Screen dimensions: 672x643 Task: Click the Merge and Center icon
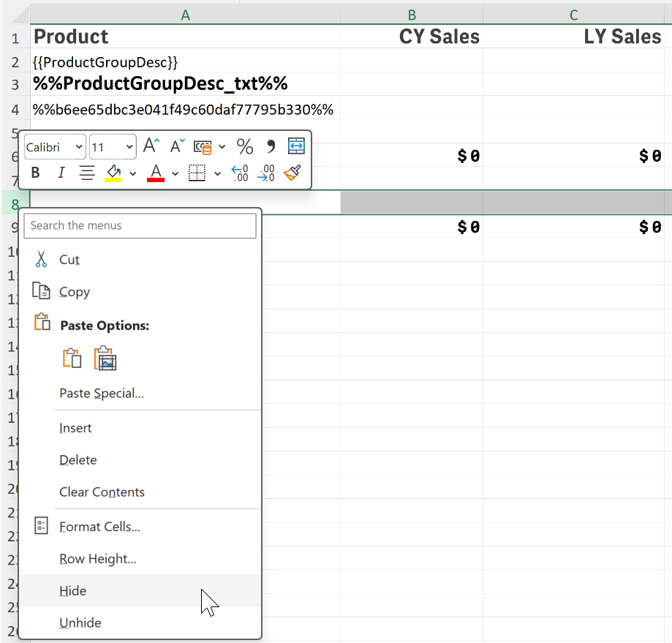[296, 146]
